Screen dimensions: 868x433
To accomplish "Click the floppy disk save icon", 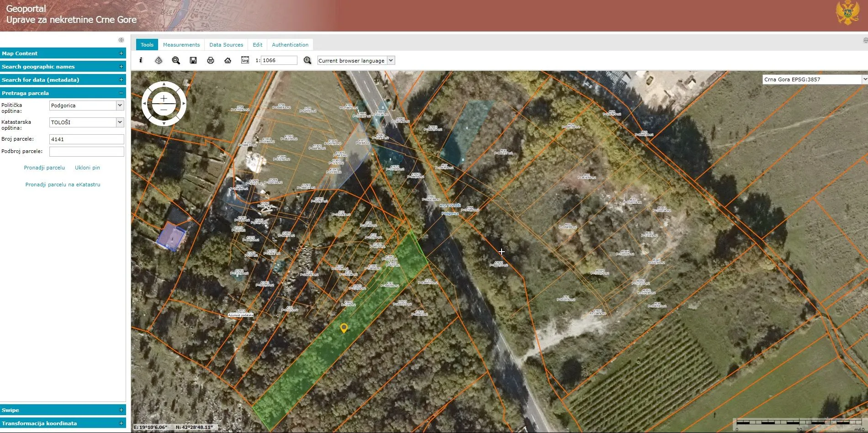I will click(x=193, y=60).
